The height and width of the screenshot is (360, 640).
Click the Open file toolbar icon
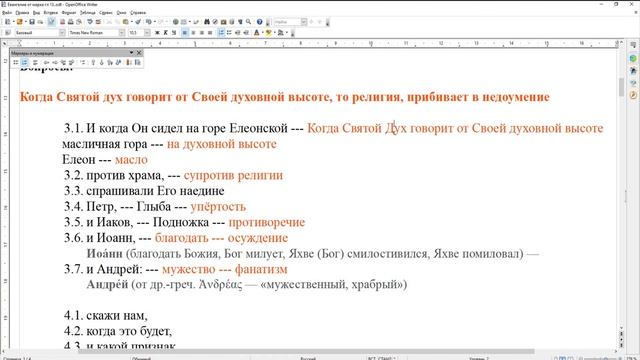(x=20, y=22)
